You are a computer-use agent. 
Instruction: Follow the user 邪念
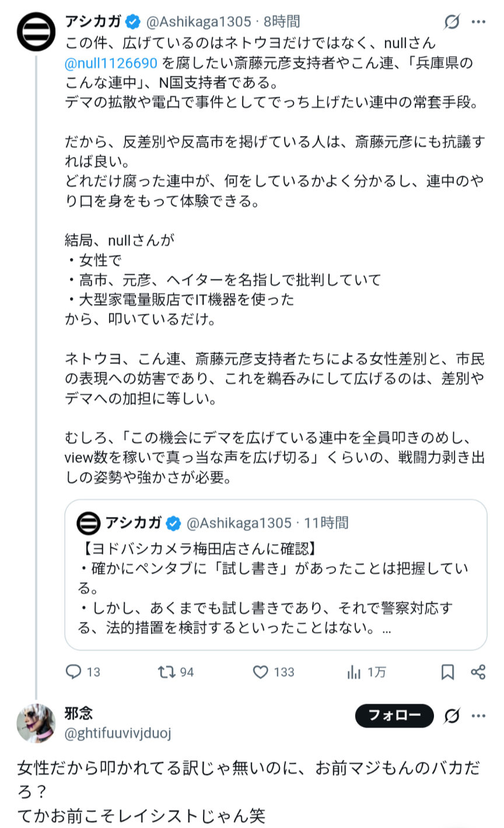coord(394,715)
